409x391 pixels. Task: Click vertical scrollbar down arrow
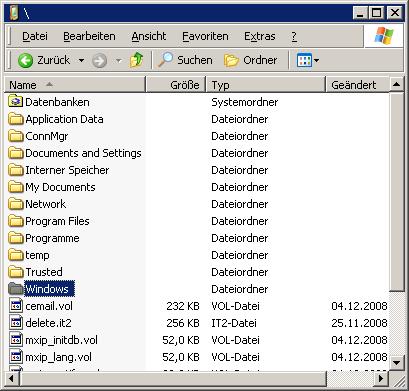(396, 362)
